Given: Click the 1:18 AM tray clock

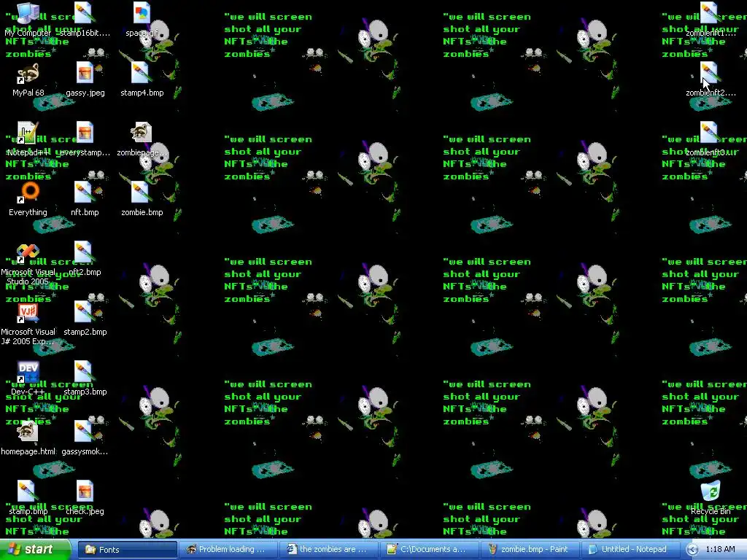Looking at the screenshot, I should [x=720, y=550].
